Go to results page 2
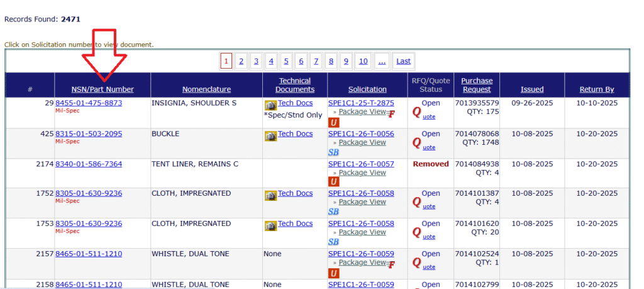 coord(241,61)
